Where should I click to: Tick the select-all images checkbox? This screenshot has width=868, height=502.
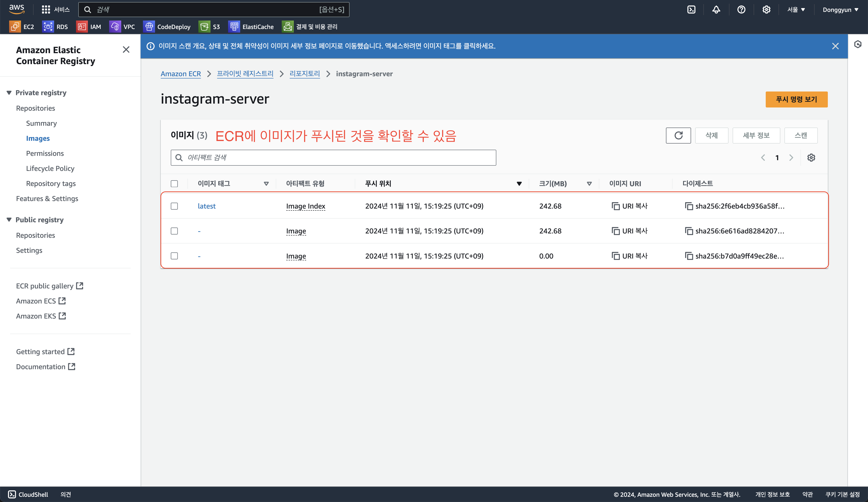[x=174, y=183]
